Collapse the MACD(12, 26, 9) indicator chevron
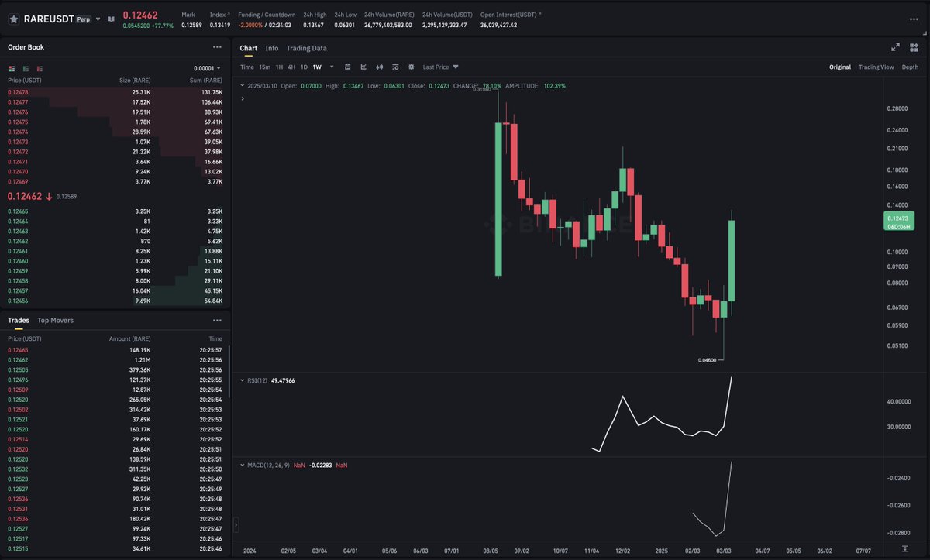The width and height of the screenshot is (930, 560). coord(242,465)
